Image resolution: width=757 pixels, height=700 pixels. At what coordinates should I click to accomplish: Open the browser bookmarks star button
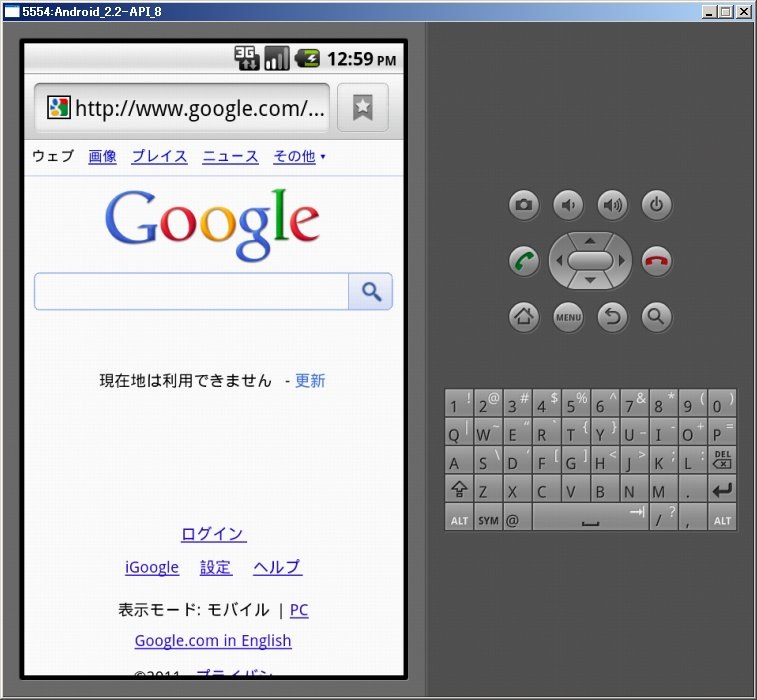click(x=363, y=107)
